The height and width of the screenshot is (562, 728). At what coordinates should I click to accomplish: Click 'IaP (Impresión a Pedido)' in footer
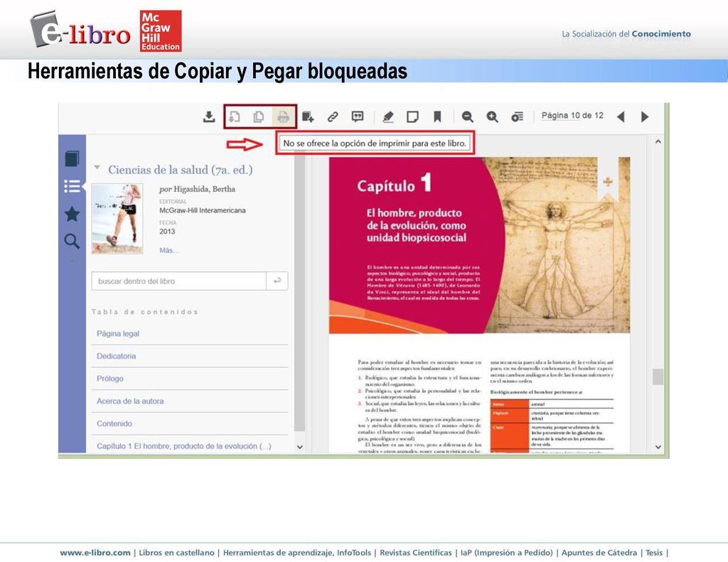click(x=506, y=553)
